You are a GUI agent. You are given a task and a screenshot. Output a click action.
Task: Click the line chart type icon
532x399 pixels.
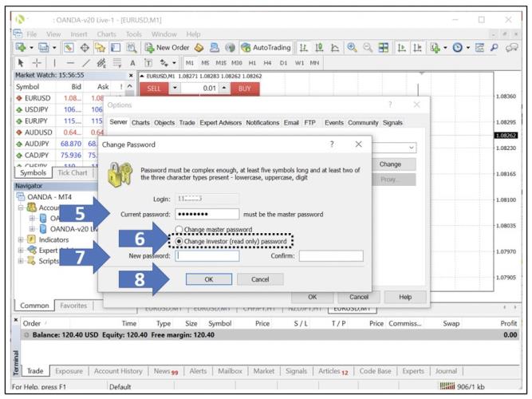click(335, 48)
